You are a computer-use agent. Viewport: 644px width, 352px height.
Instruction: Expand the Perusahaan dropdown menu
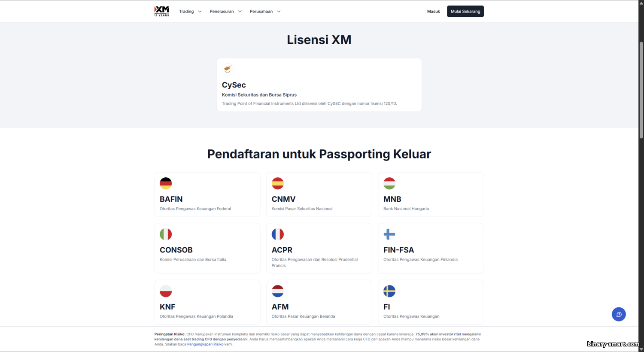[265, 12]
